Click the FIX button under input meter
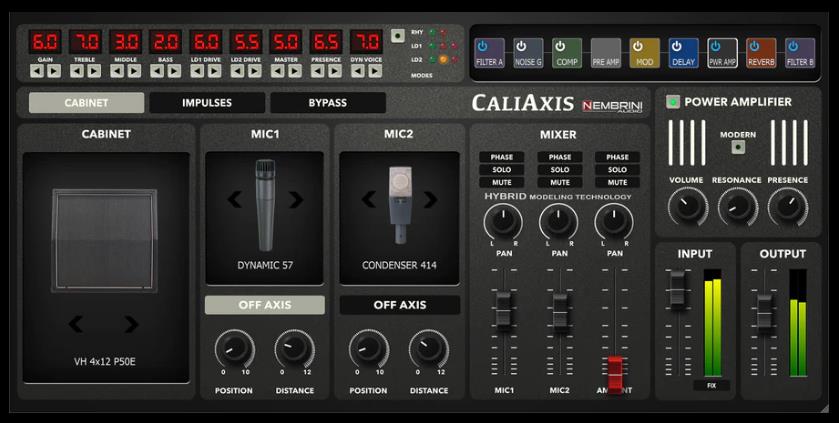839x423 pixels. [712, 385]
